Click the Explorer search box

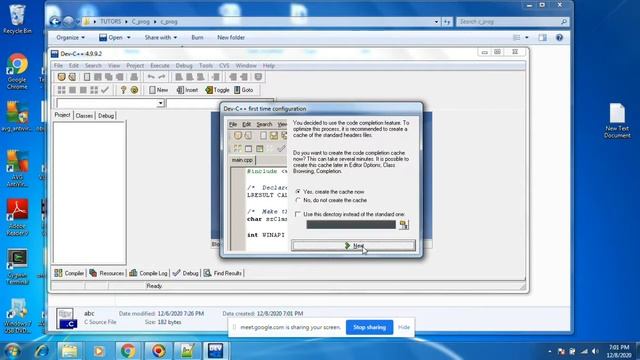pos(513,22)
